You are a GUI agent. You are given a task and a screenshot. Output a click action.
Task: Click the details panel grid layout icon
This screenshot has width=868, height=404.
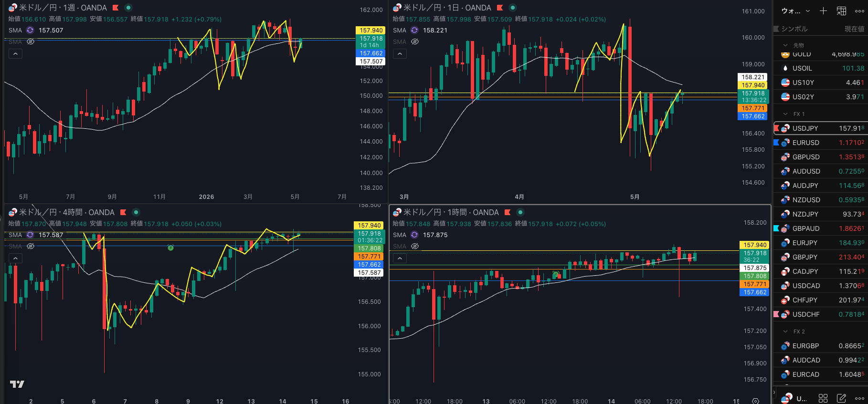tap(823, 398)
